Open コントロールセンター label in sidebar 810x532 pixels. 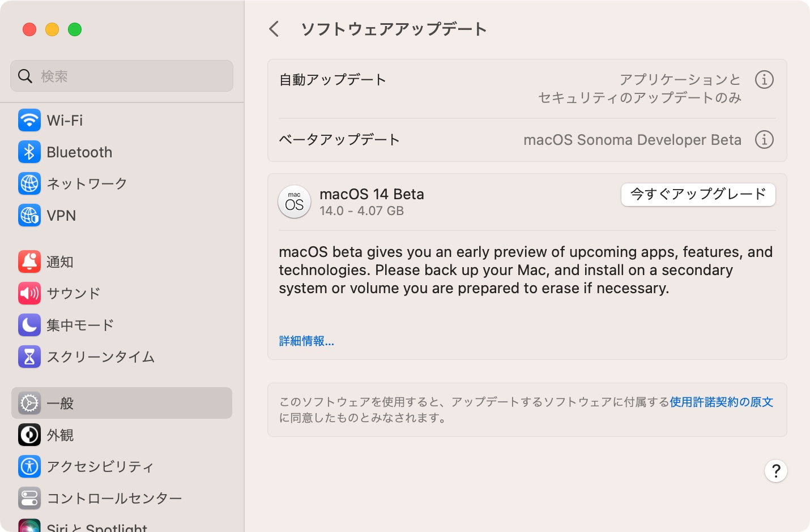tap(114, 498)
